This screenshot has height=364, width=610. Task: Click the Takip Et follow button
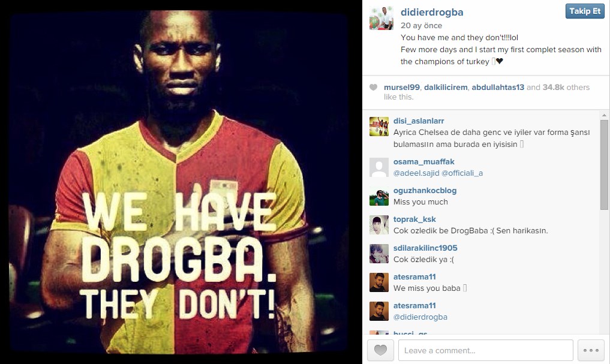(585, 11)
